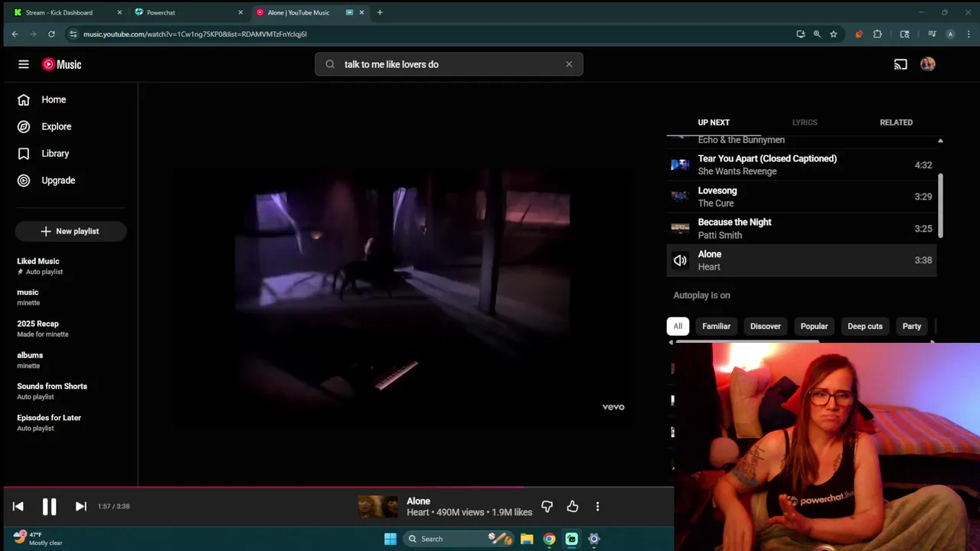Select the All filter chip
Viewport: 980px width, 551px height.
click(x=678, y=326)
